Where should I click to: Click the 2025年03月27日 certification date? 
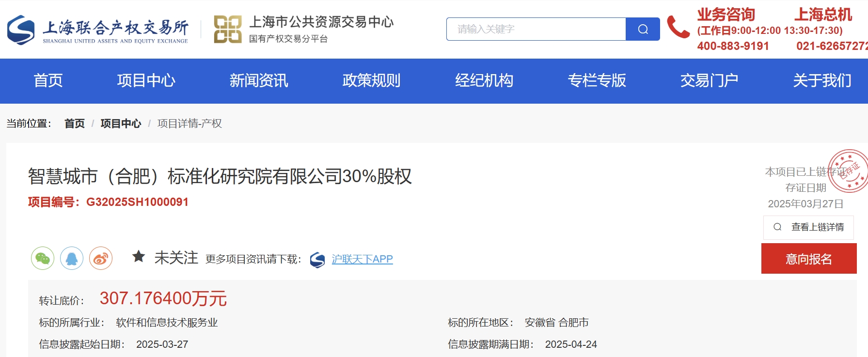click(x=805, y=204)
